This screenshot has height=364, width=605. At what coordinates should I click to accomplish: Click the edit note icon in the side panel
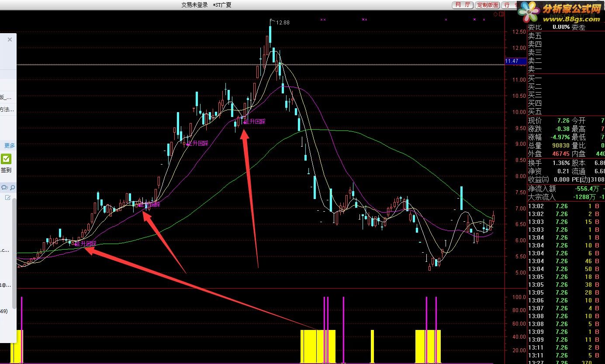[7, 198]
